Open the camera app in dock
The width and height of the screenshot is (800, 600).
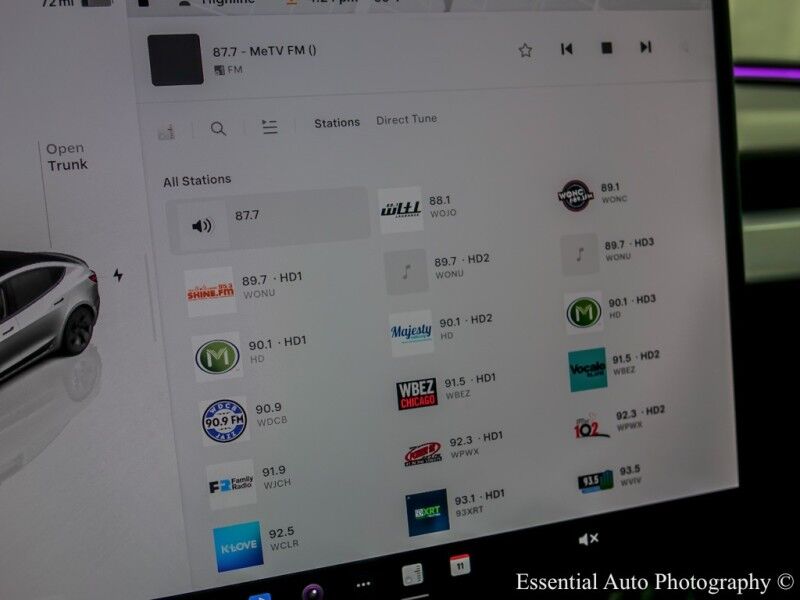point(313,591)
